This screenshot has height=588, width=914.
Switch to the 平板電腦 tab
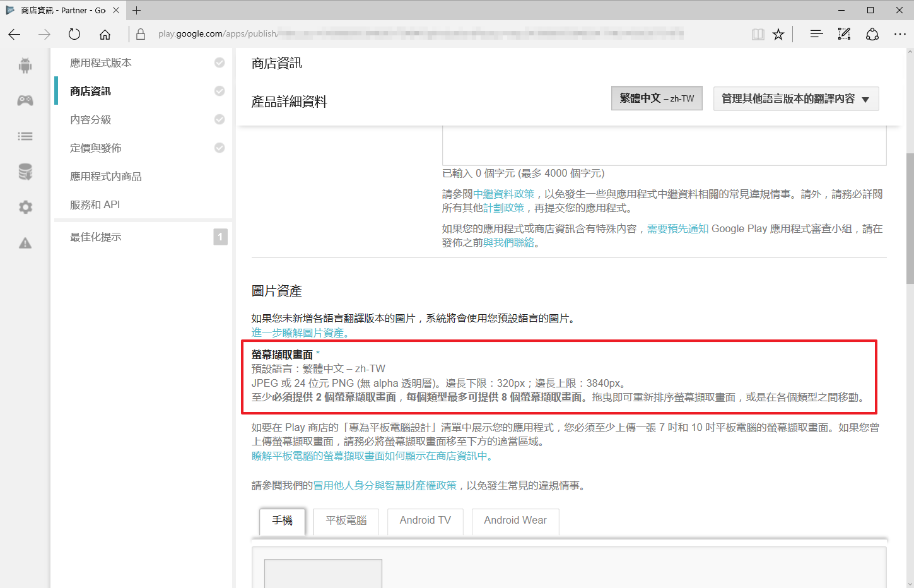(346, 520)
